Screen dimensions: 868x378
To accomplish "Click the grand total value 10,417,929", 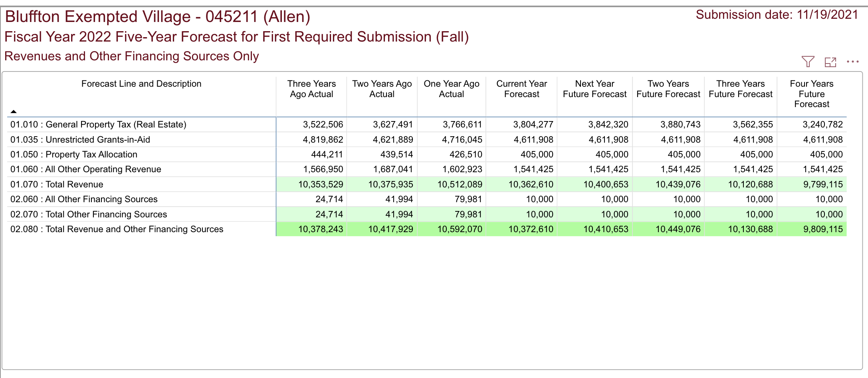I will pyautogui.click(x=390, y=229).
